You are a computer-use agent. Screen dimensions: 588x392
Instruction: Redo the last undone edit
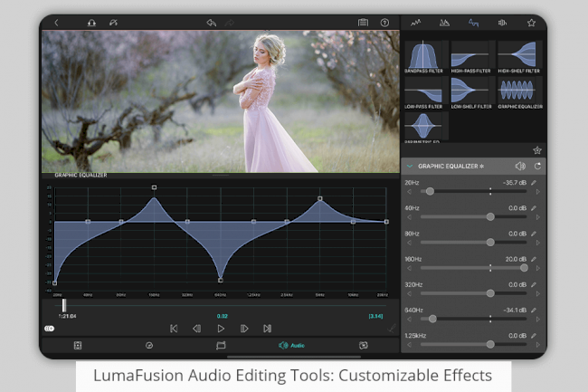[x=229, y=23]
